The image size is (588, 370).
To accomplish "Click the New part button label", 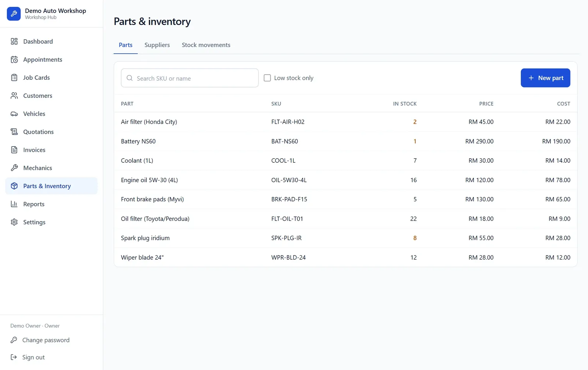I will [551, 78].
